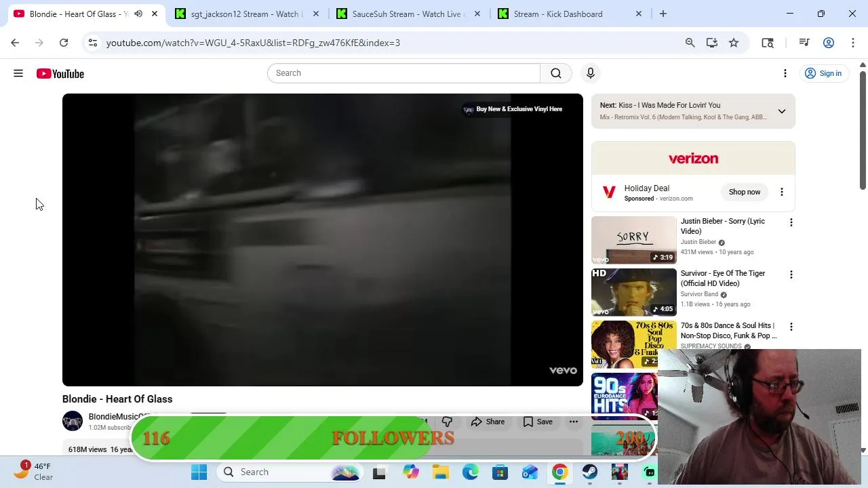Open the browser zoom magnifier icon

pos(690,43)
